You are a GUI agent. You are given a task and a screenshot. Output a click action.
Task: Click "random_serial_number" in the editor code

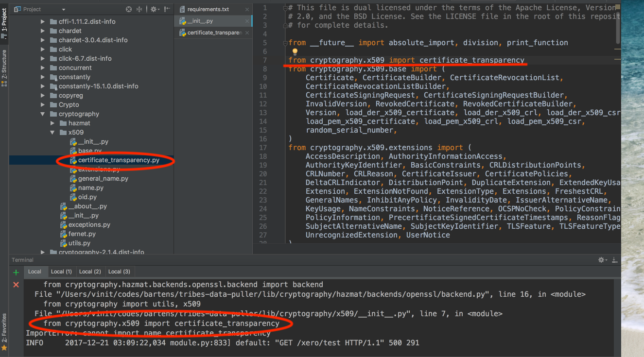tap(349, 130)
